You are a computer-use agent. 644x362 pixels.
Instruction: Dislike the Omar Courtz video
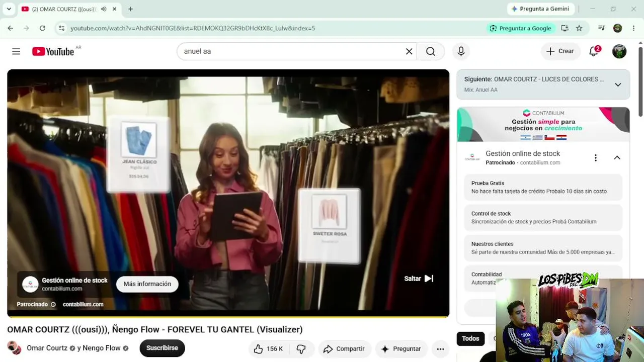pyautogui.click(x=301, y=349)
